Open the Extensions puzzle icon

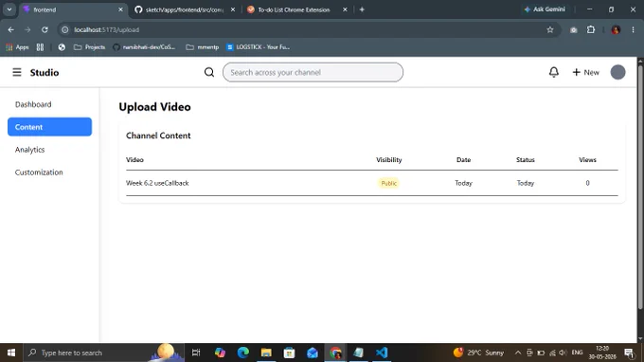pyautogui.click(x=591, y=29)
